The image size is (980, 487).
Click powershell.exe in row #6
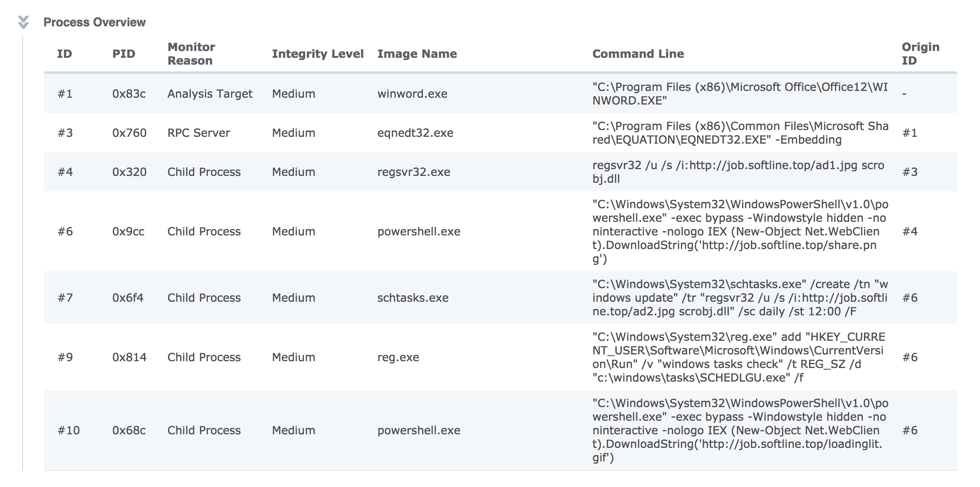[419, 231]
